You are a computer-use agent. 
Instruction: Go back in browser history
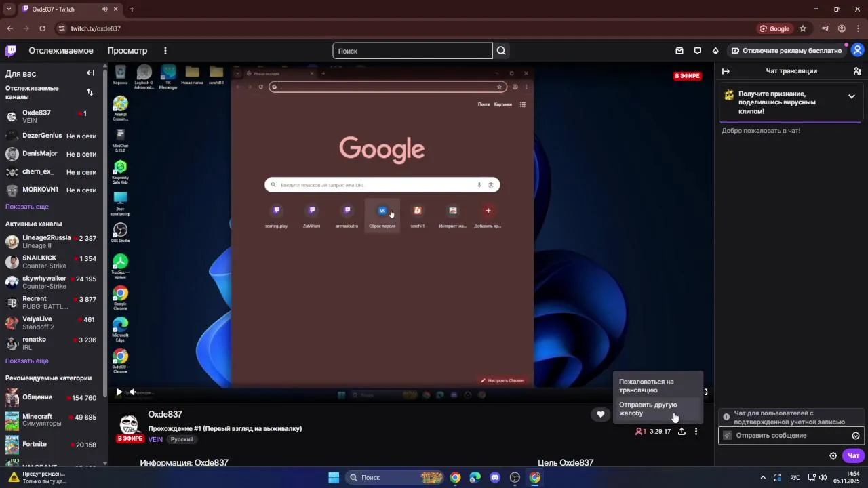pyautogui.click(x=10, y=28)
